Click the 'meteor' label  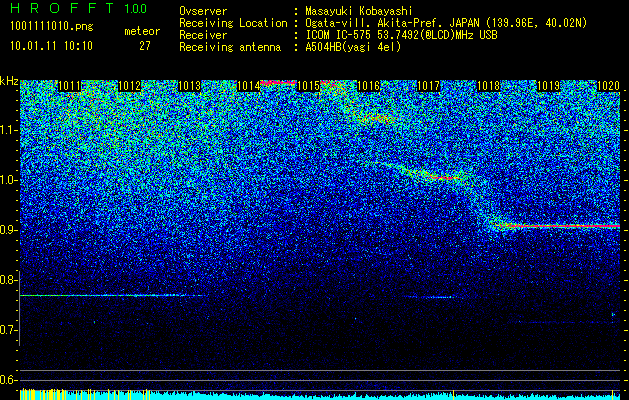(x=142, y=31)
